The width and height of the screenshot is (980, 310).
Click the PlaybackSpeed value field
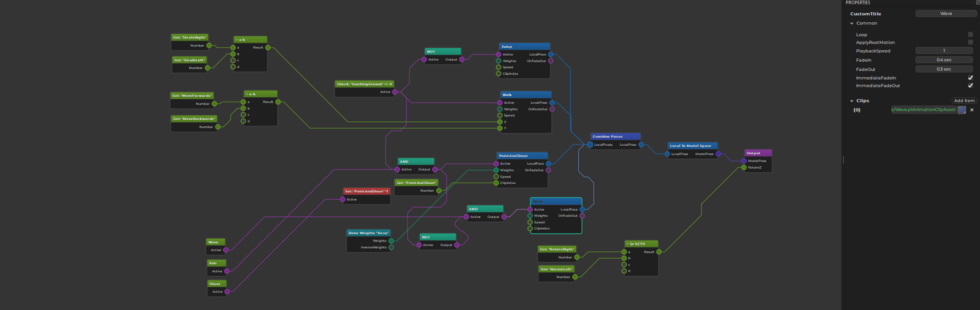pyautogui.click(x=944, y=51)
